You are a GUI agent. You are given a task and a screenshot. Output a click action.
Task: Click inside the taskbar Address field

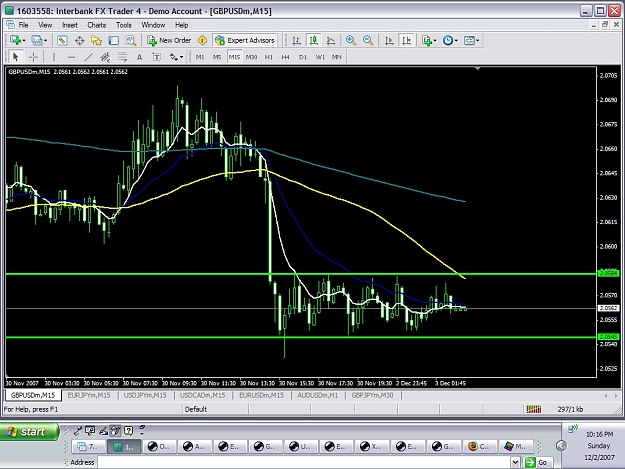click(305, 462)
